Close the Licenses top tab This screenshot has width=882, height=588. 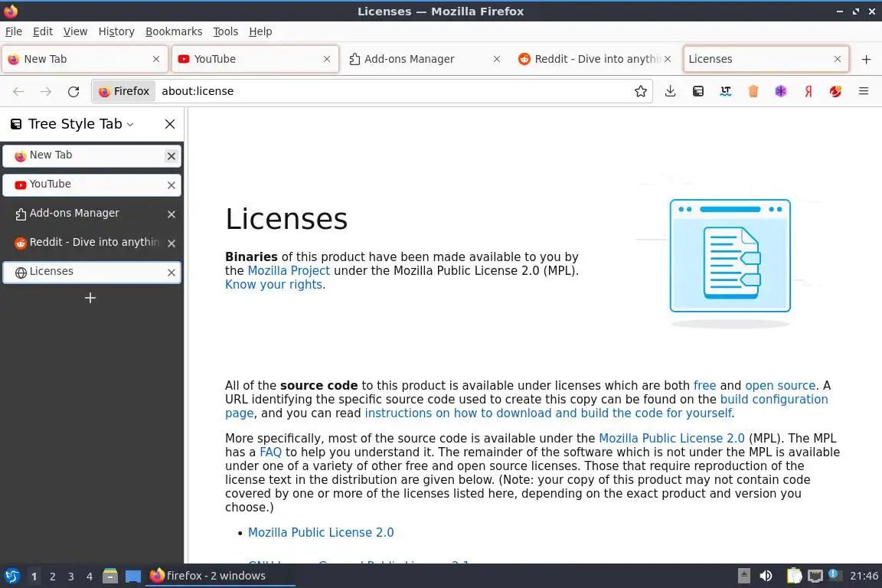[x=838, y=59]
